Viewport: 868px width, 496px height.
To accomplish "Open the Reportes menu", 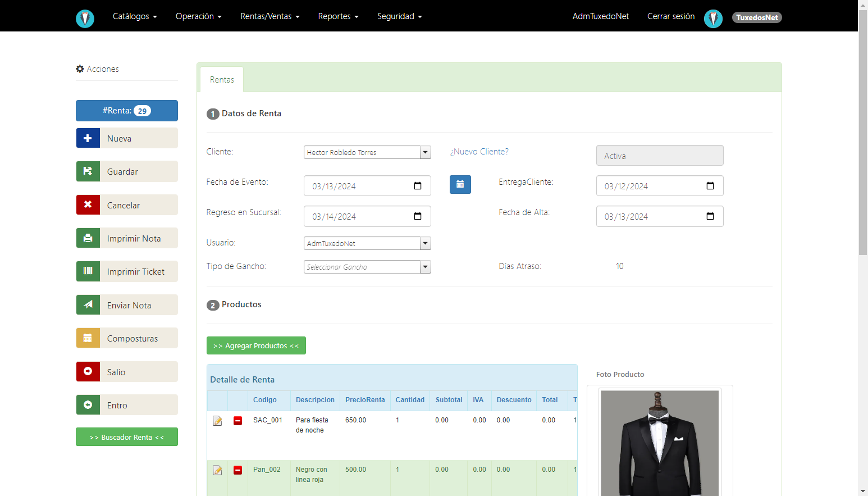I will [338, 16].
